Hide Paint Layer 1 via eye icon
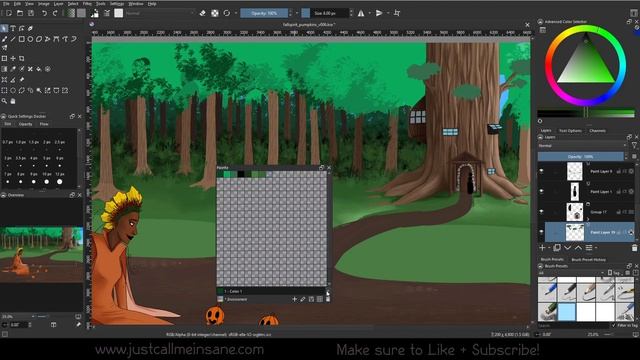 pyautogui.click(x=542, y=191)
